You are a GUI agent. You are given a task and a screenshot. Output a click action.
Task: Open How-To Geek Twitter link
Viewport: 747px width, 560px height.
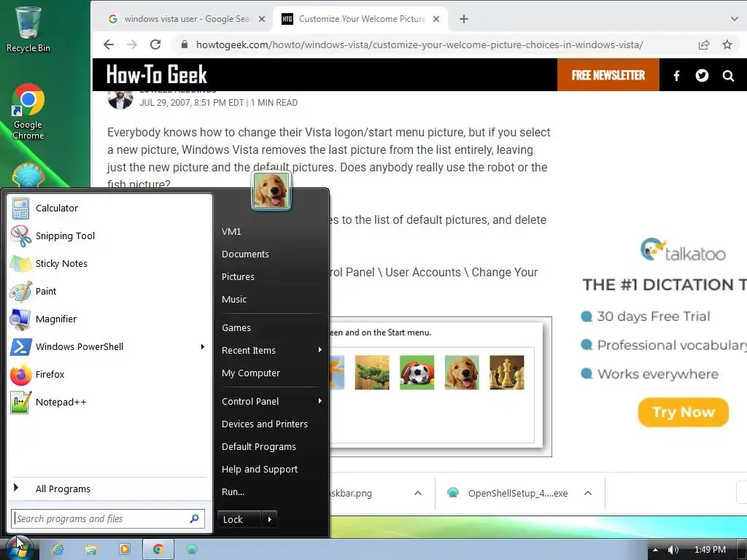[702, 75]
